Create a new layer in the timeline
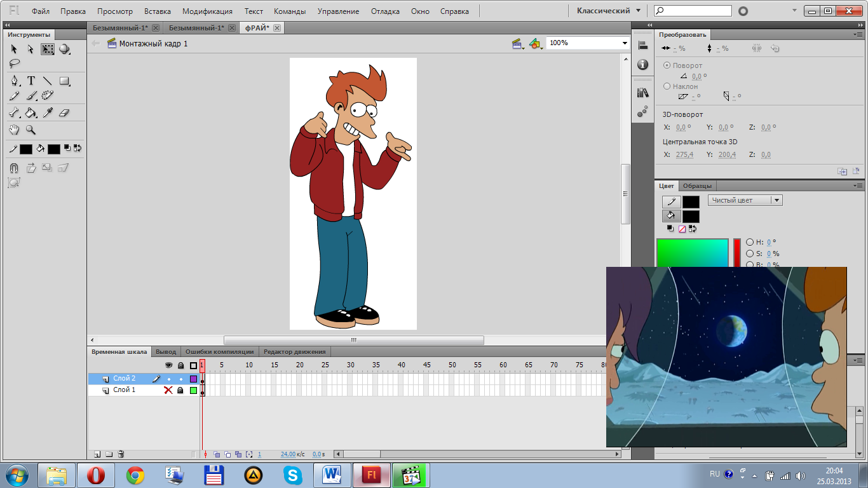 [97, 454]
